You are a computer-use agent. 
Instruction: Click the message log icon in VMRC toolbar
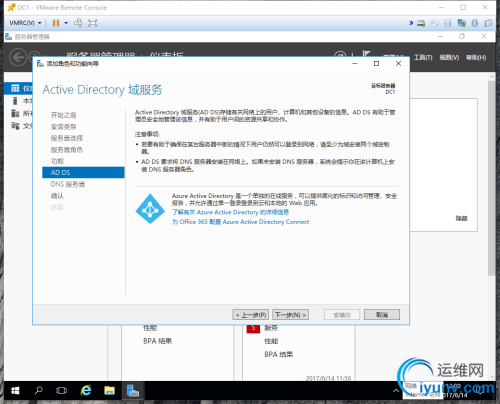coord(488,23)
